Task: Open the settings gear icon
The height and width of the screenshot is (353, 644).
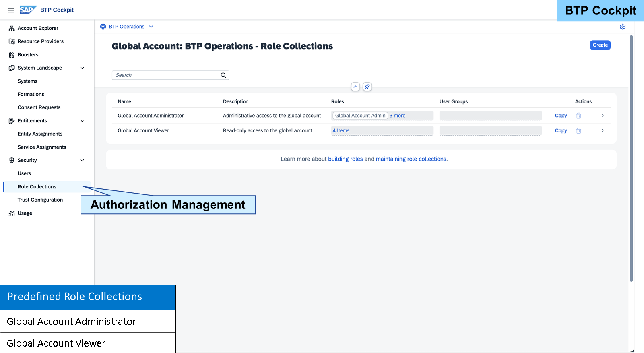Action: 623,27
